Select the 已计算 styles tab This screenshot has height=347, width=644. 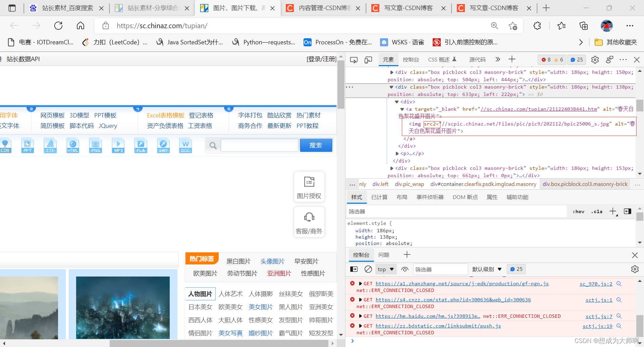(x=379, y=197)
